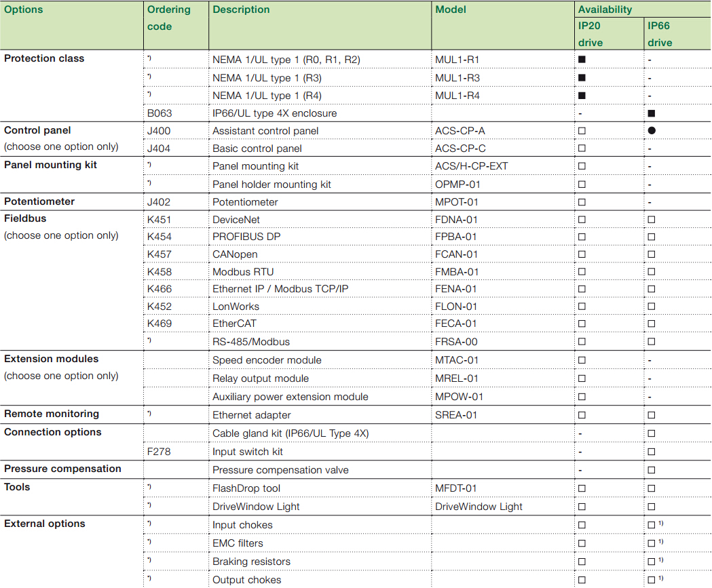Select model OPMP-01

457,184
